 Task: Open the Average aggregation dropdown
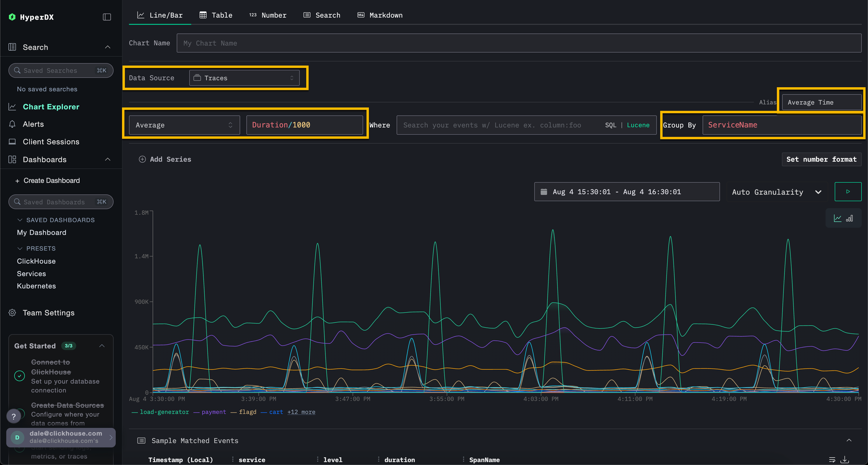click(x=184, y=125)
